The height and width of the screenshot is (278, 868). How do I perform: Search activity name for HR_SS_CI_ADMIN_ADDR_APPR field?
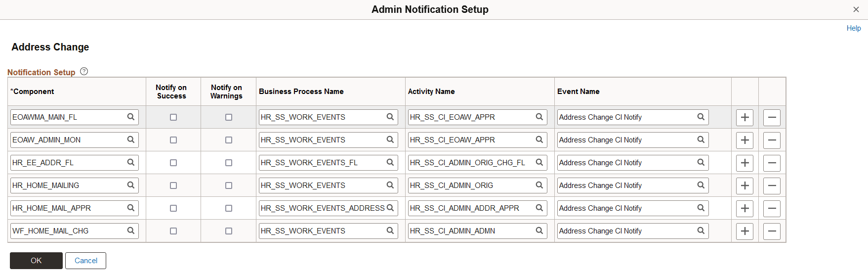click(x=539, y=208)
